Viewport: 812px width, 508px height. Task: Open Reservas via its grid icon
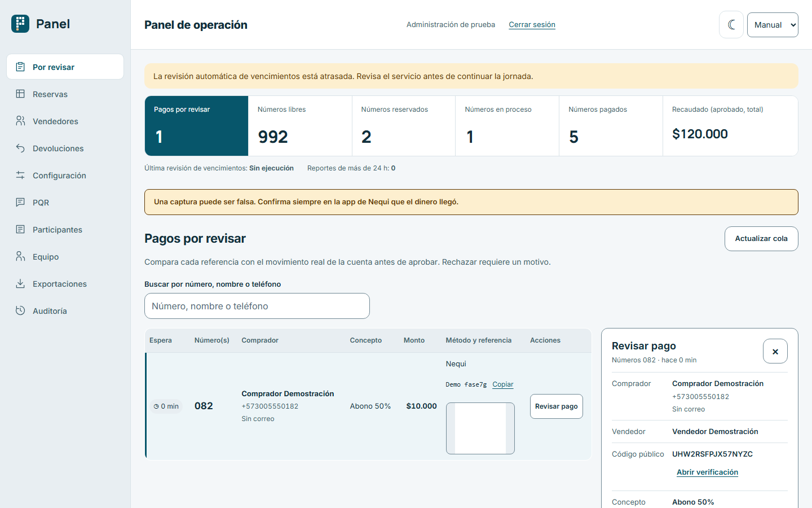click(x=20, y=94)
